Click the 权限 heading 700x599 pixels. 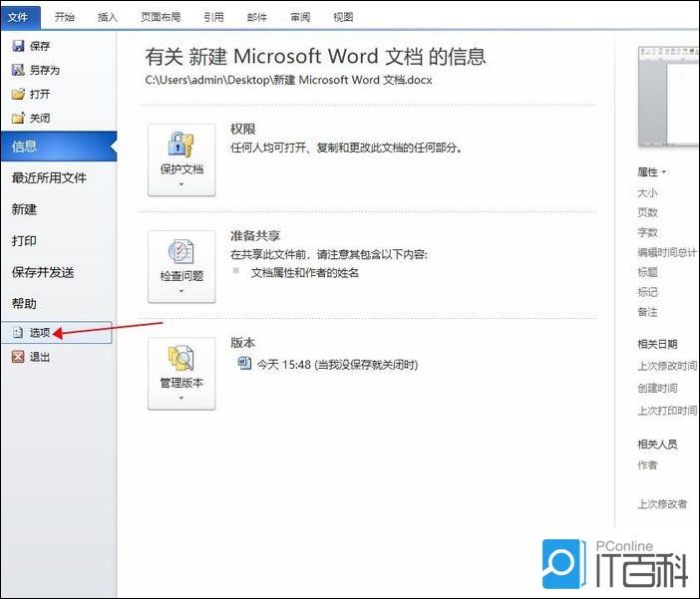point(243,129)
